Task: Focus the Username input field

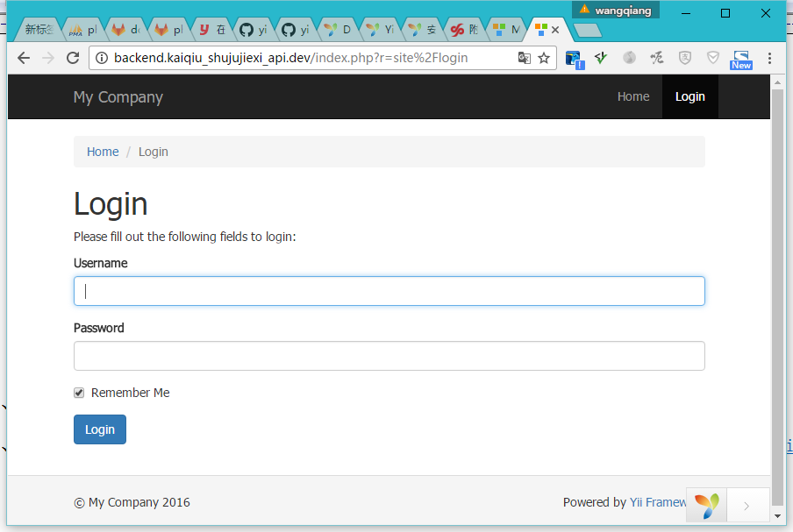Action: coord(389,291)
